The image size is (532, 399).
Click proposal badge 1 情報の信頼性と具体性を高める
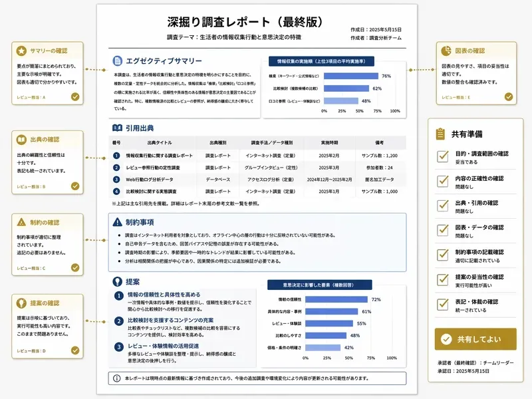119,296
